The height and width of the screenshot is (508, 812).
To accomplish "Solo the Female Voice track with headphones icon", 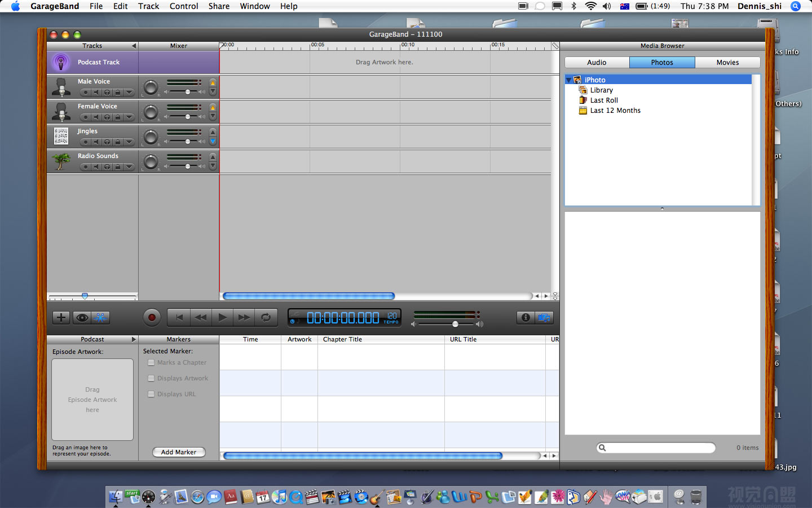I will 107,117.
